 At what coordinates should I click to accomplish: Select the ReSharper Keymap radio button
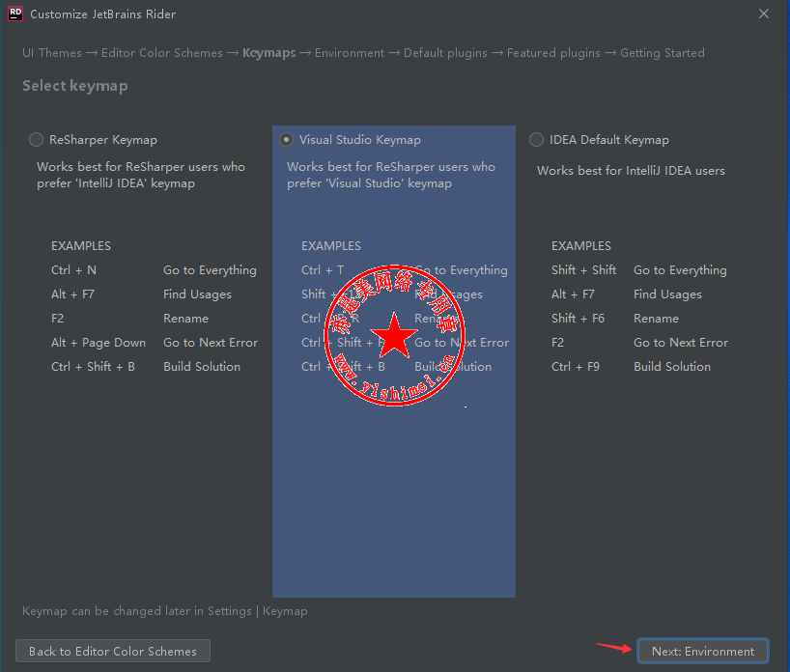(36, 140)
